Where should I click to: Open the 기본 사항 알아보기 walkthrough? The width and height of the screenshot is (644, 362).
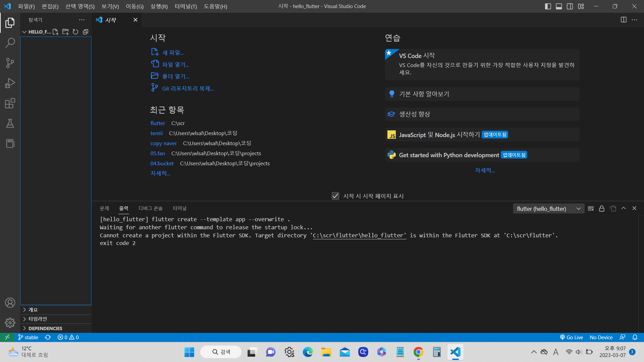[482, 94]
